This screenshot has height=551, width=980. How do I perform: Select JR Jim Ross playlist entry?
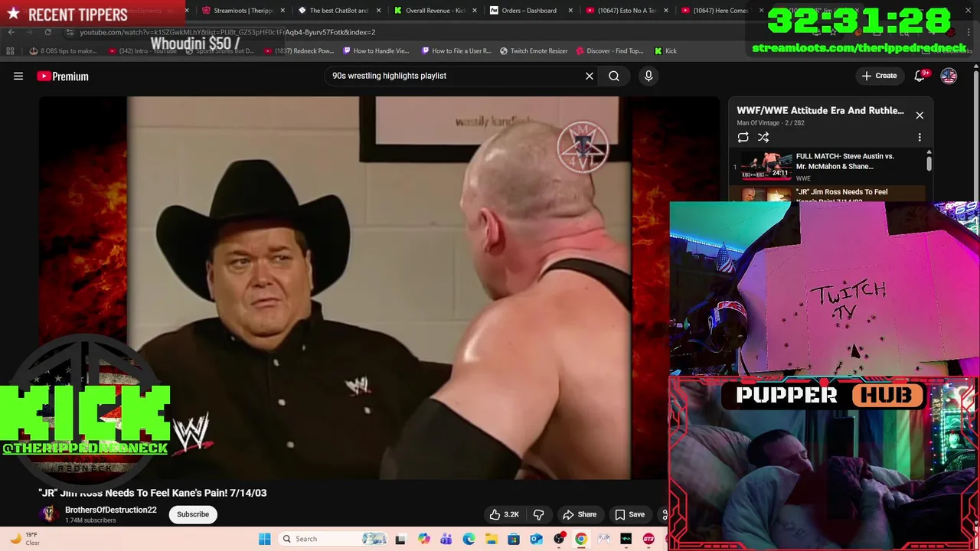click(827, 194)
